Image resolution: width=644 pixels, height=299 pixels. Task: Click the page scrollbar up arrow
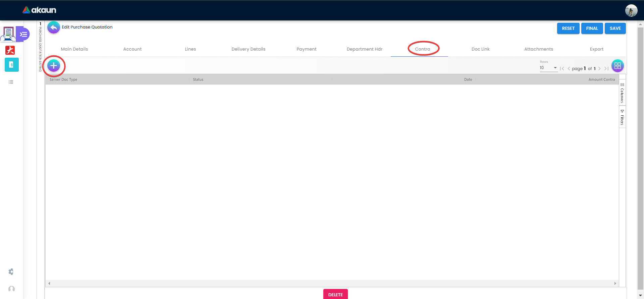[x=640, y=24]
